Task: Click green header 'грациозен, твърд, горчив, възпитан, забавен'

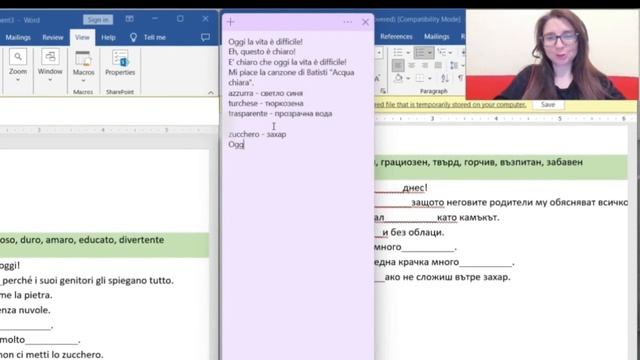Action: point(482,162)
